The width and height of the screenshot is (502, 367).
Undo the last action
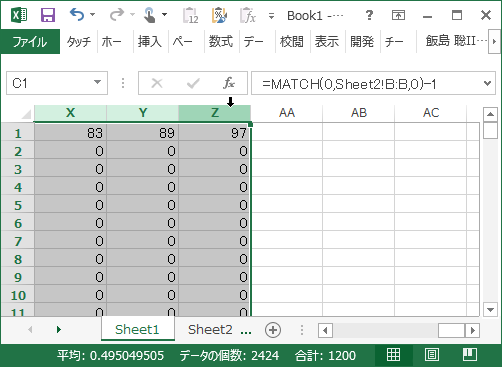coord(77,15)
